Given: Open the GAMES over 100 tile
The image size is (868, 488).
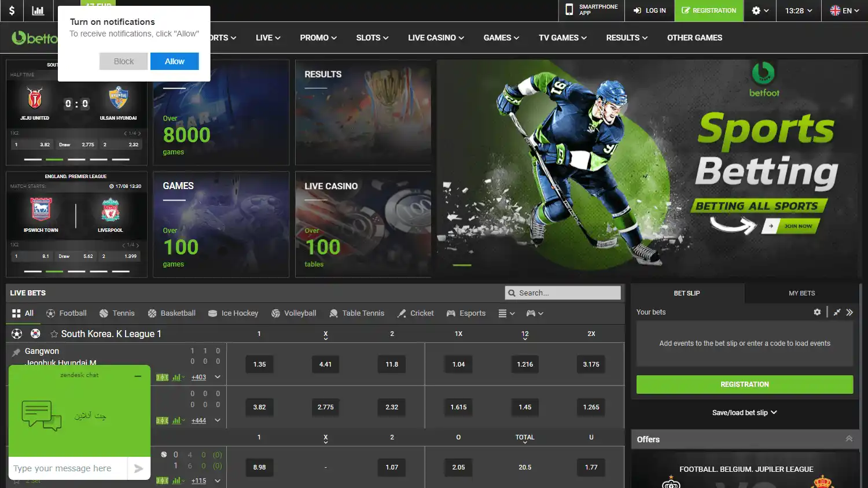Looking at the screenshot, I should coord(221,224).
